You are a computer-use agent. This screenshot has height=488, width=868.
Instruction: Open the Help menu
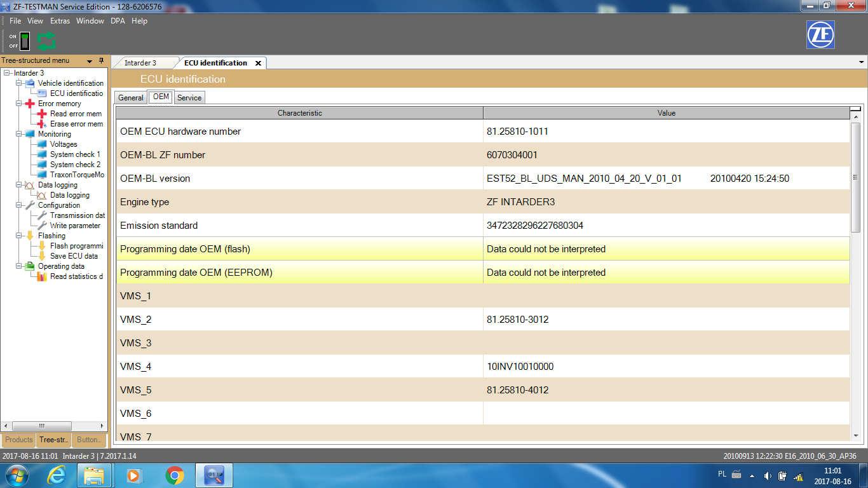(140, 21)
